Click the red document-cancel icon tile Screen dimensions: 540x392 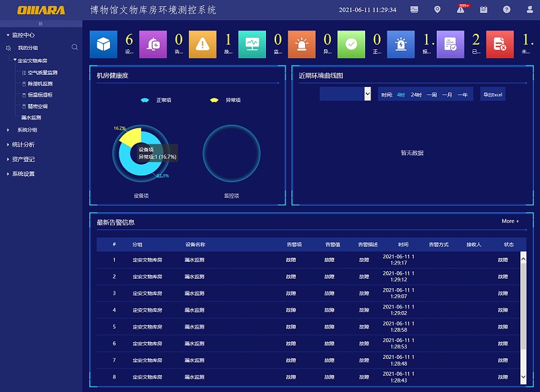point(500,44)
